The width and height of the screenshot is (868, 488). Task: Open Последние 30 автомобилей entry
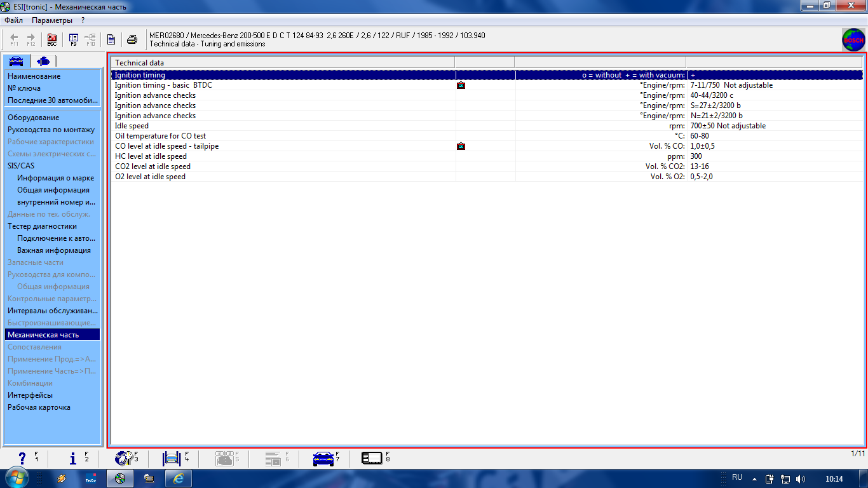(52, 100)
